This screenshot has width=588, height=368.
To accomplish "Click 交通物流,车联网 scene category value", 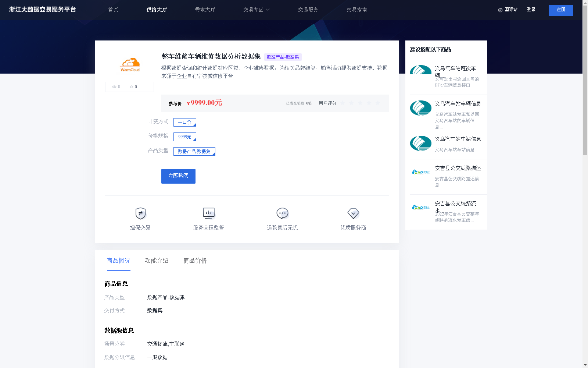I will click(166, 344).
